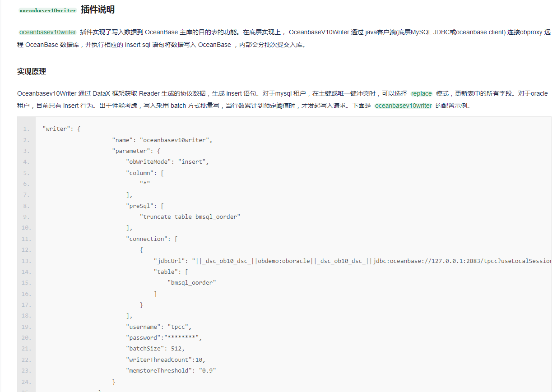
Task: Click the "*" column value line
Action: (145, 184)
